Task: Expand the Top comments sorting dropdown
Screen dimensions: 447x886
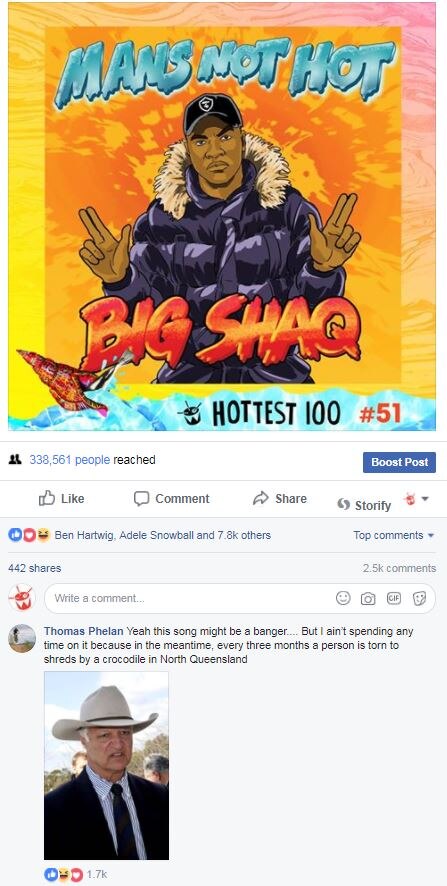Action: pos(394,535)
